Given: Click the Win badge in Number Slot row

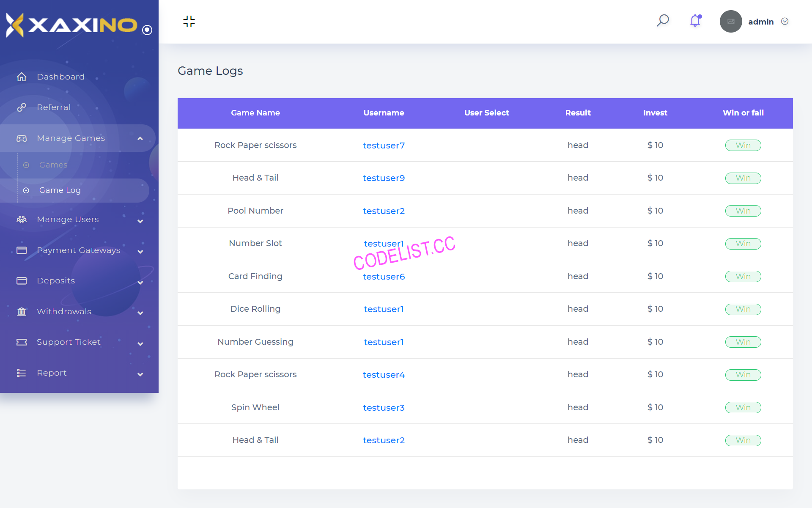Looking at the screenshot, I should click(x=743, y=244).
